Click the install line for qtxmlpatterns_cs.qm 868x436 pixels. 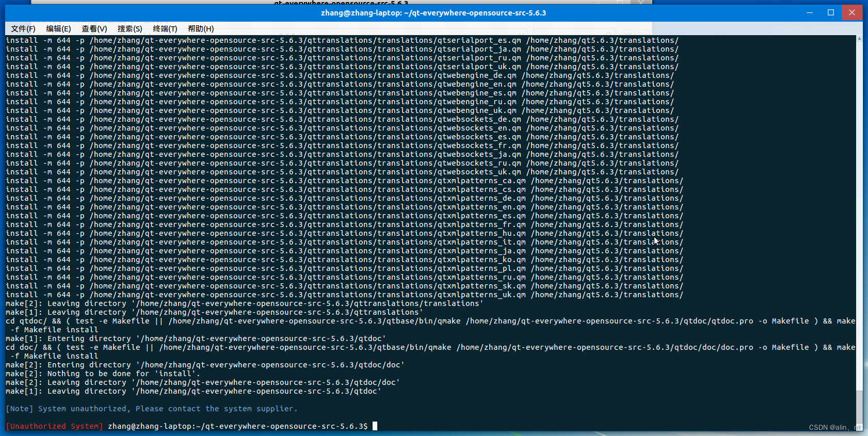point(345,189)
